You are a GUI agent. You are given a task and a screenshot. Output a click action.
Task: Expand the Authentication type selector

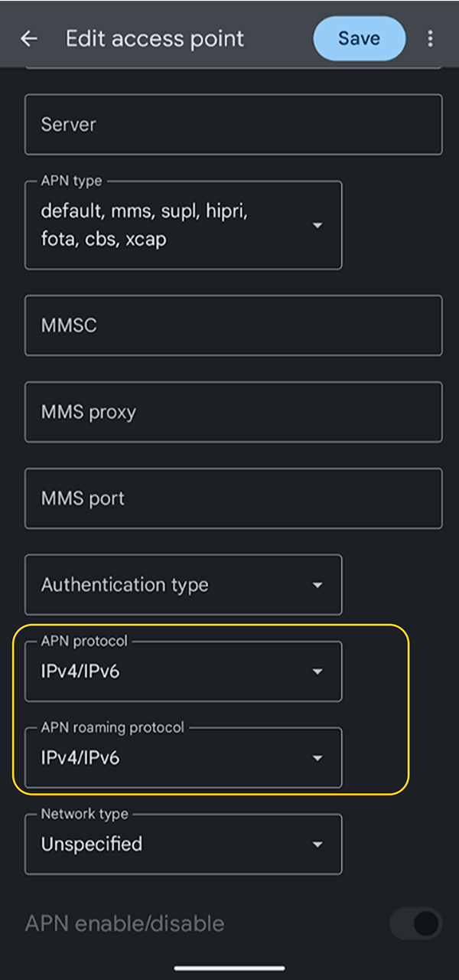(153, 585)
